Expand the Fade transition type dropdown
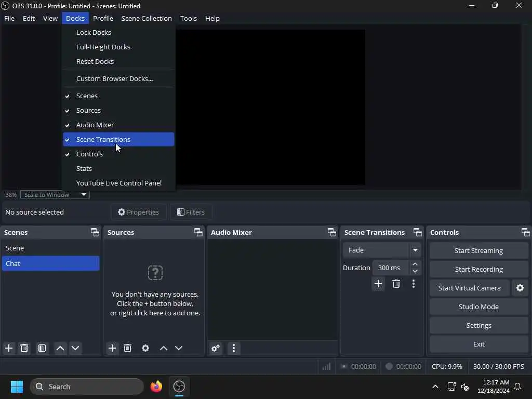This screenshot has width=532, height=399. (x=382, y=250)
